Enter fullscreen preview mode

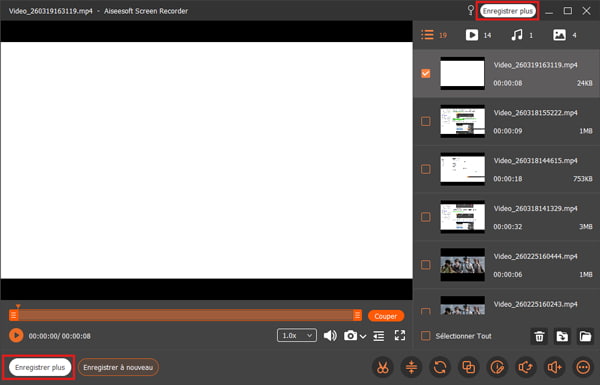click(400, 336)
